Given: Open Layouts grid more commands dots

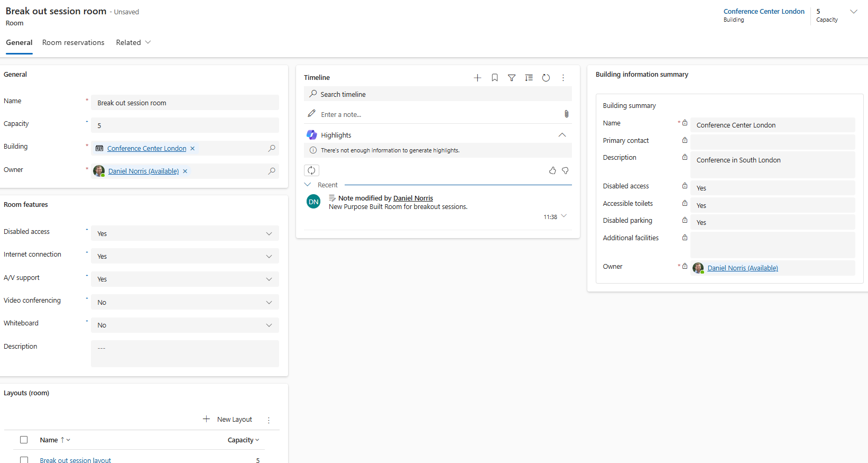Looking at the screenshot, I should [269, 420].
